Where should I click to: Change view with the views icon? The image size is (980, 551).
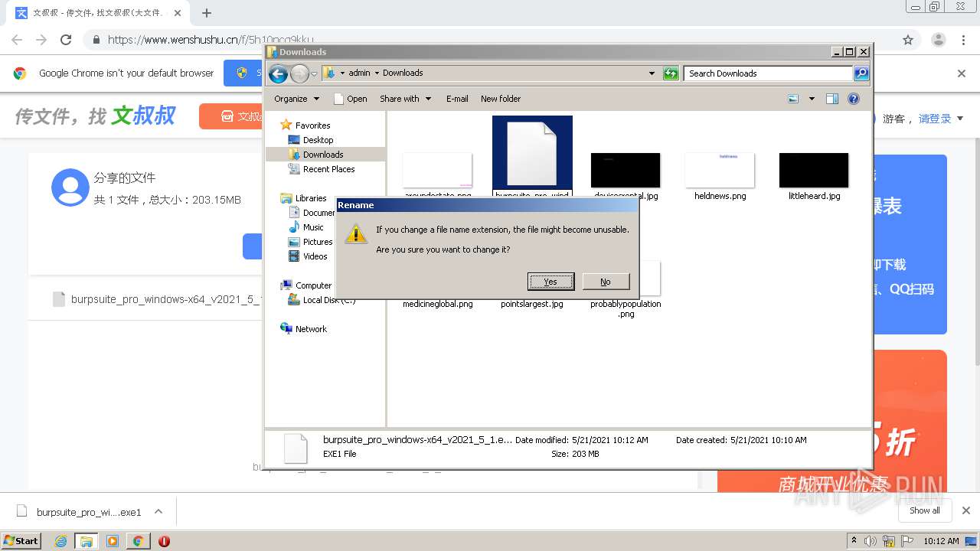pos(793,99)
